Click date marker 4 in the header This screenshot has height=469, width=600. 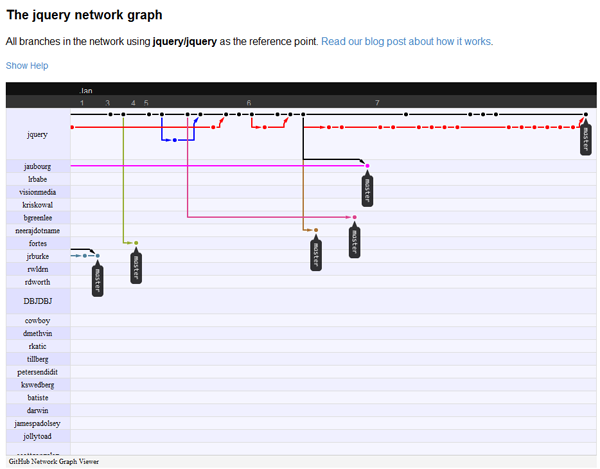(133, 103)
